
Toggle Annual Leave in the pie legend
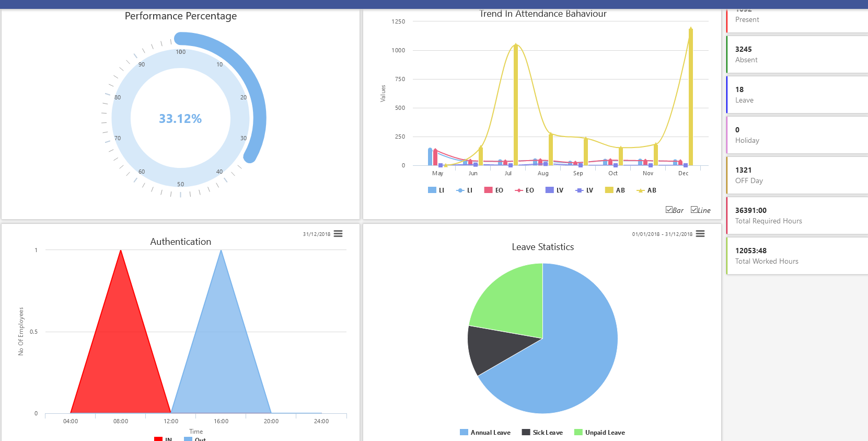click(x=485, y=433)
